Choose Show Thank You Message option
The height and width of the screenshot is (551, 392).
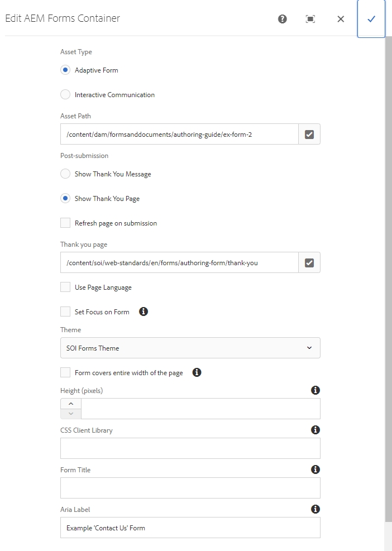[65, 174]
